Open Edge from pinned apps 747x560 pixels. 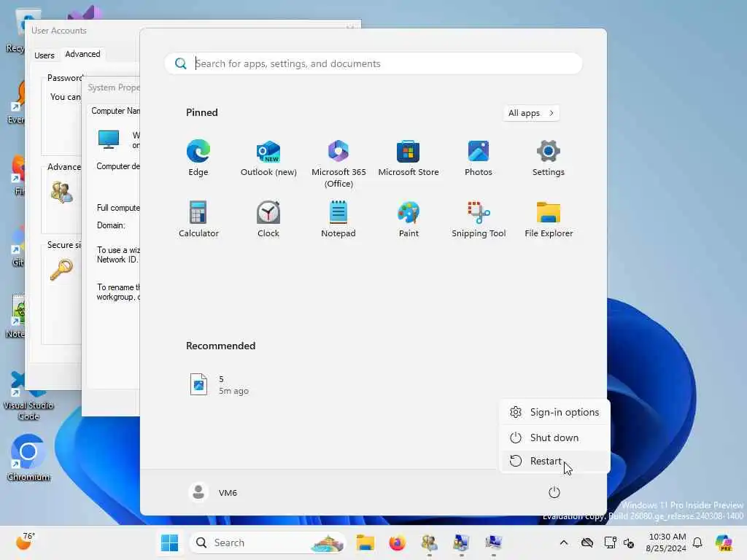pyautogui.click(x=198, y=158)
